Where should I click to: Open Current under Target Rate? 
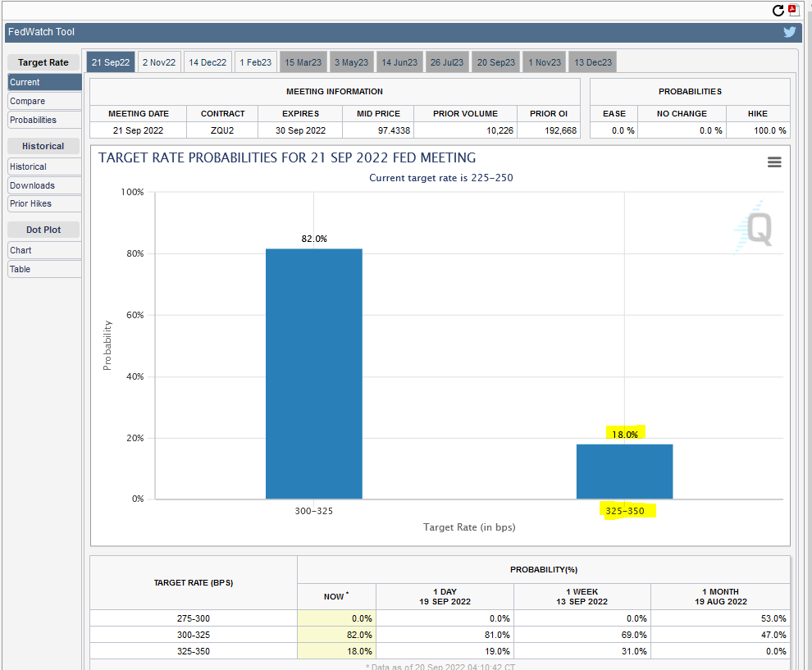pos(44,82)
